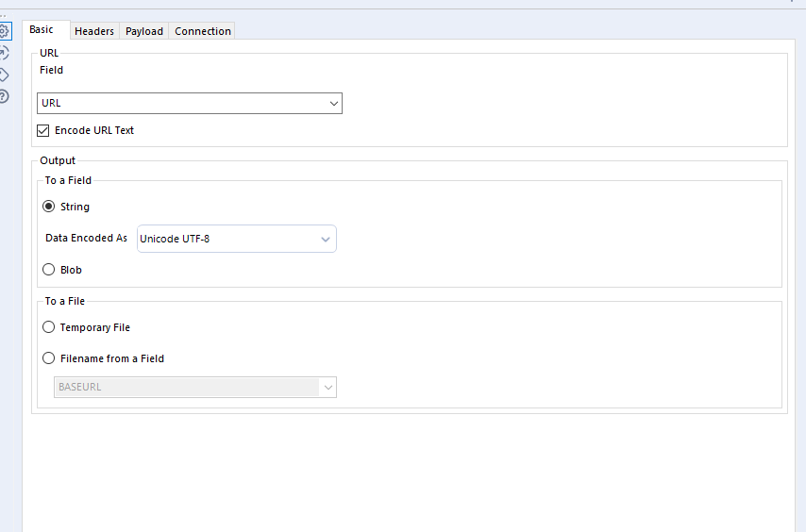Click the Help question mark icon
806x532 pixels.
coord(5,96)
